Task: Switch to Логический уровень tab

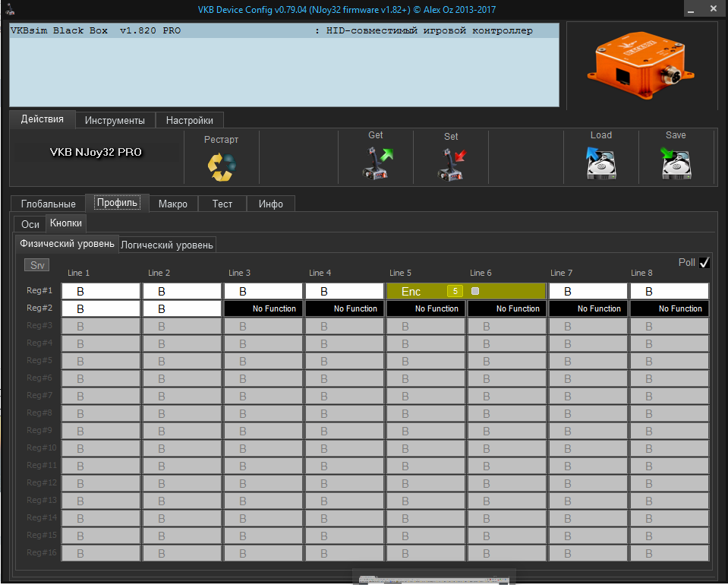Action: point(167,245)
